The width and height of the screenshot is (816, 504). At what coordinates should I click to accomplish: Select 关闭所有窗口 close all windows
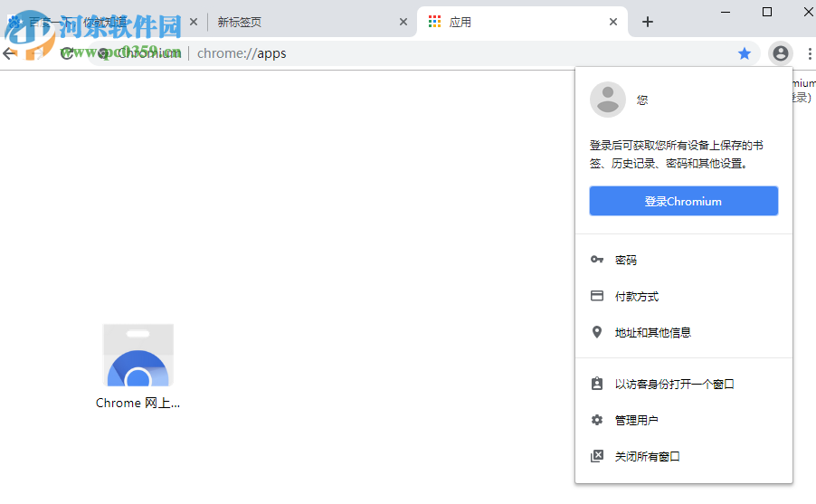(683, 456)
